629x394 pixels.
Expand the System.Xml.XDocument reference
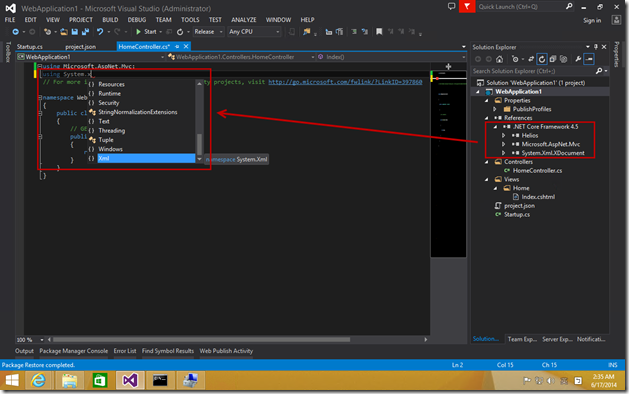pos(504,153)
